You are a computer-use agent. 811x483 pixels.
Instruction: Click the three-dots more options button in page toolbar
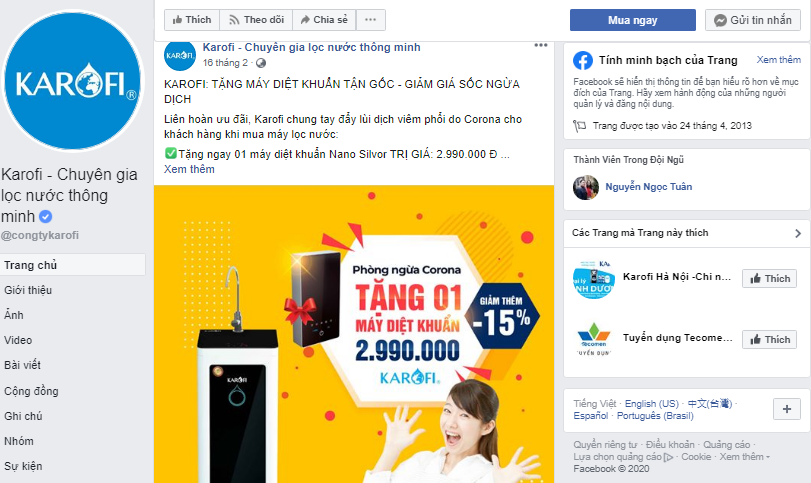coord(370,20)
